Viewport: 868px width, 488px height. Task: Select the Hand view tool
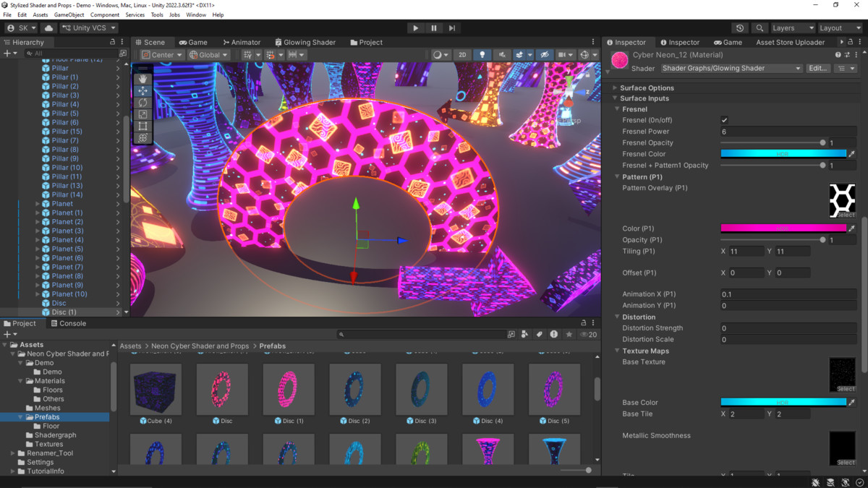tap(143, 79)
